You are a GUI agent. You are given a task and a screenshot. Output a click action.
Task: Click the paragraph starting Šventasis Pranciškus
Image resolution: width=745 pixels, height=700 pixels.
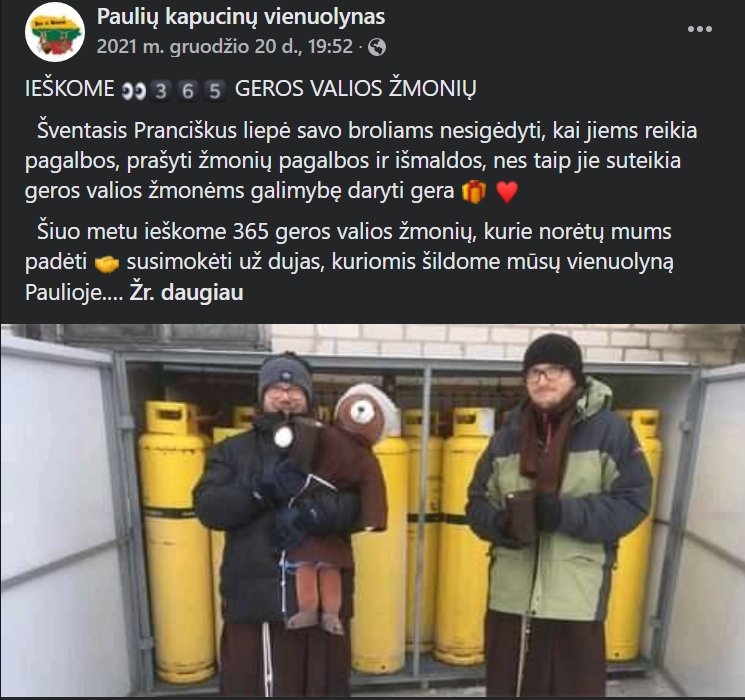point(361,161)
